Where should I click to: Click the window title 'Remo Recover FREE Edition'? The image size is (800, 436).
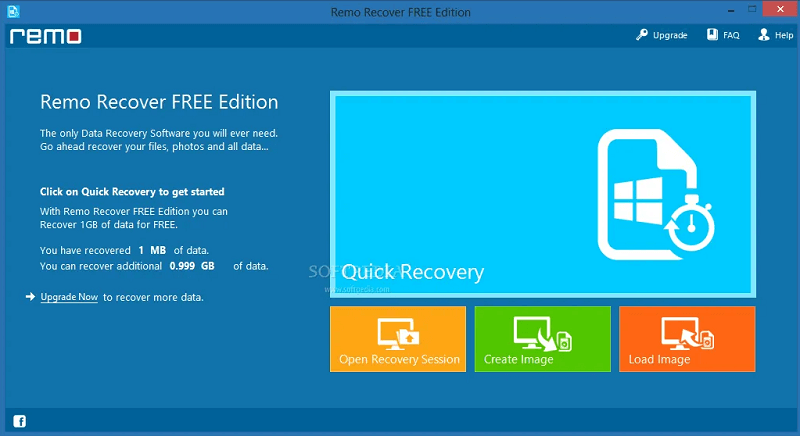[401, 12]
